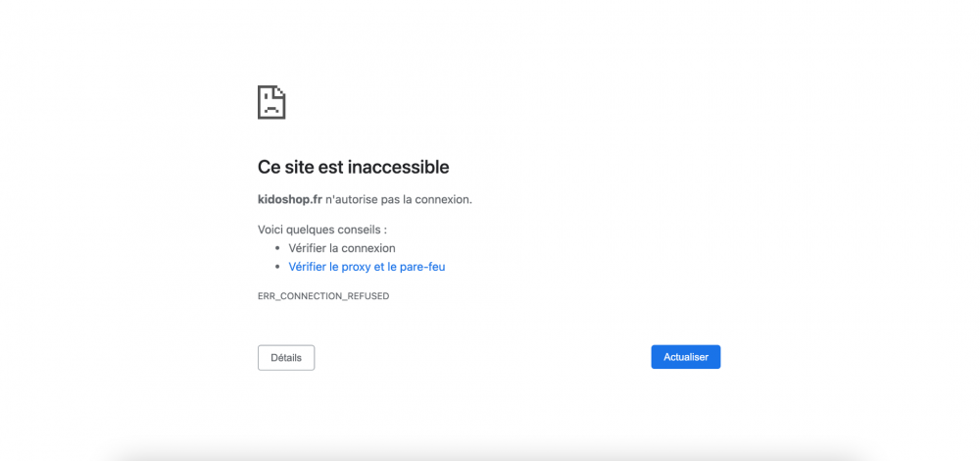
Task: Click the bold kidoshop.fr domain name
Action: pos(290,199)
